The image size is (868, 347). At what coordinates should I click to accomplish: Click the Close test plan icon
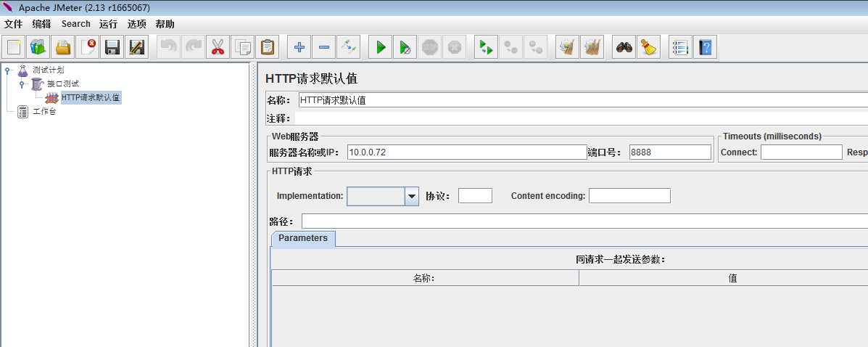pos(88,47)
